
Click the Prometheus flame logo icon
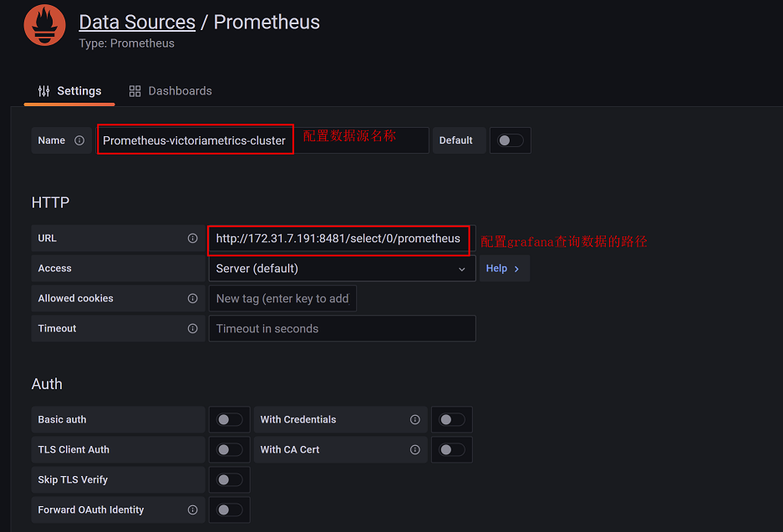pos(44,25)
